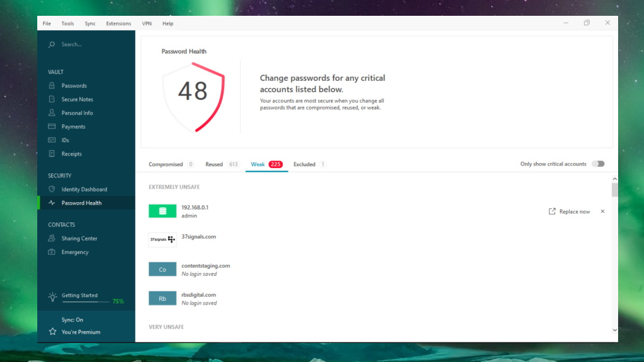Image resolution: width=644 pixels, height=362 pixels.
Task: Click the Getting Started lightbulb icon
Action: point(52,297)
